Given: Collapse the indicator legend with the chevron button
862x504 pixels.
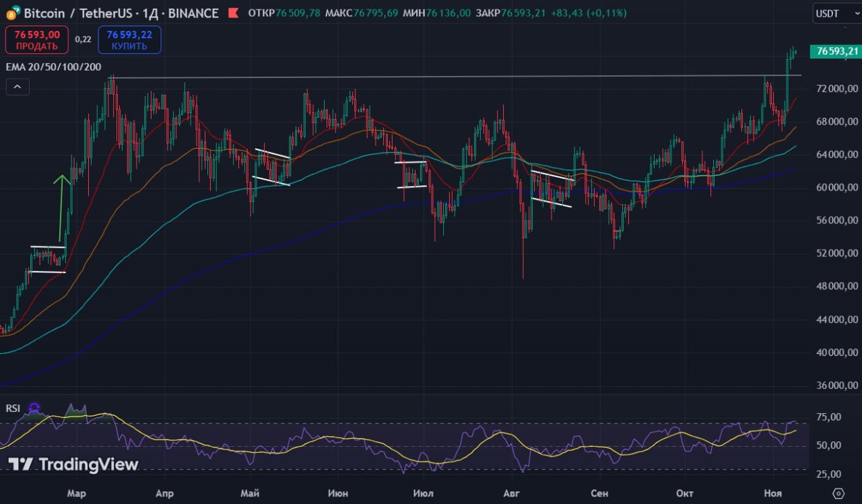Looking at the screenshot, I should pyautogui.click(x=18, y=87).
